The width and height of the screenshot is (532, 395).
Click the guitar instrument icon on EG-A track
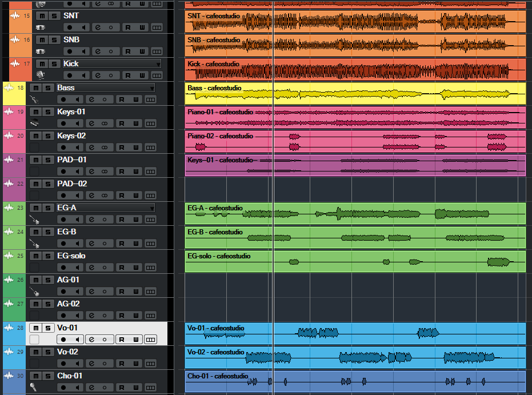click(34, 219)
